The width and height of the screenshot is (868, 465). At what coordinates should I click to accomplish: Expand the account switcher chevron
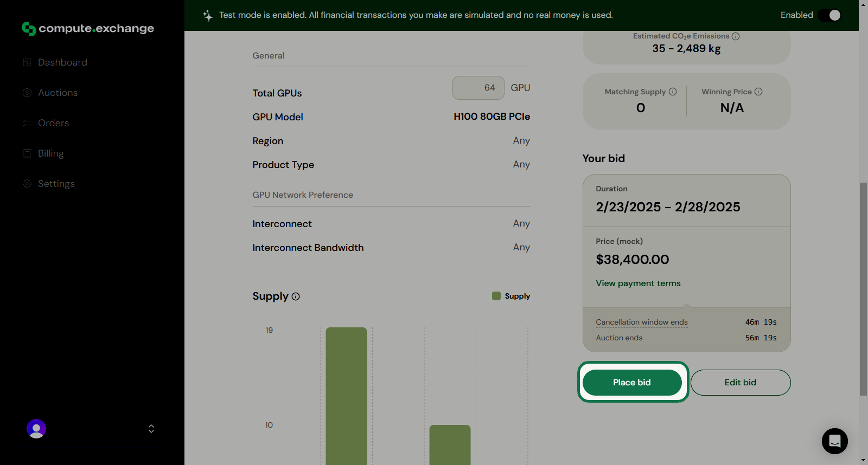tap(151, 429)
